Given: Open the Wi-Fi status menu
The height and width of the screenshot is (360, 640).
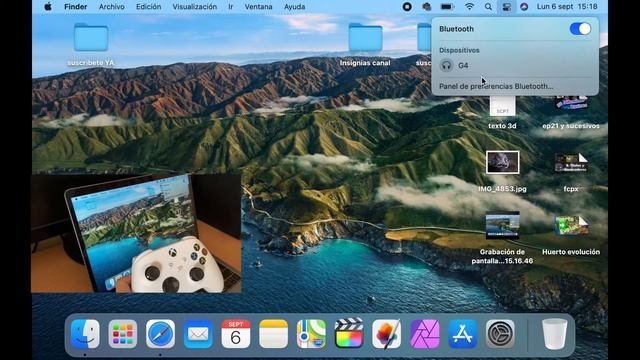Looking at the screenshot, I should [470, 7].
